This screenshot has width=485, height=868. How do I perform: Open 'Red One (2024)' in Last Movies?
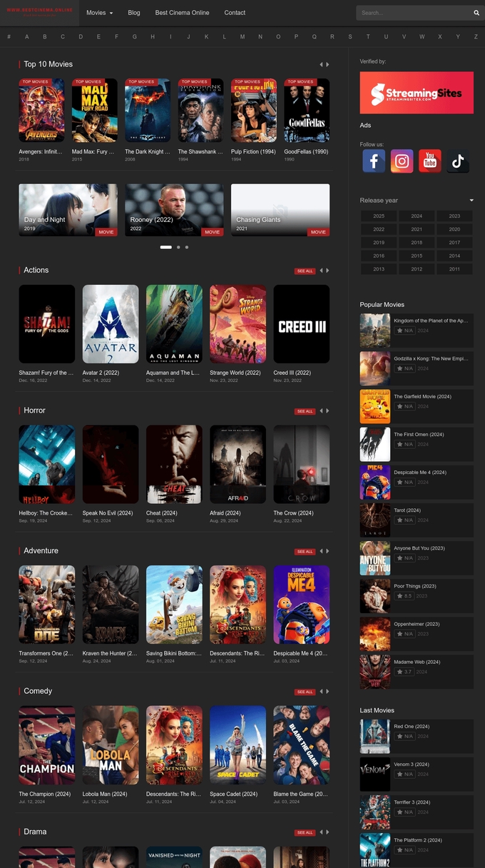click(x=412, y=727)
